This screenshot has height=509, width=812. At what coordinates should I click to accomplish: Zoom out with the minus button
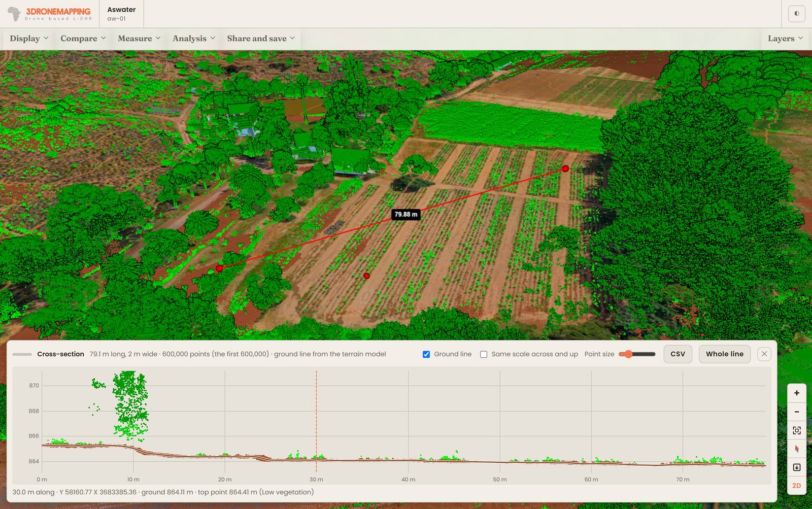[797, 412]
